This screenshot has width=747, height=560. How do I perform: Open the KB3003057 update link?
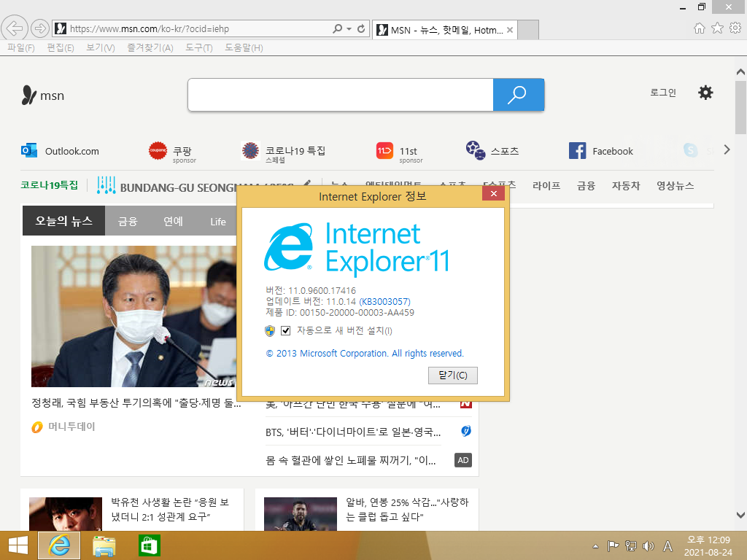(x=385, y=301)
